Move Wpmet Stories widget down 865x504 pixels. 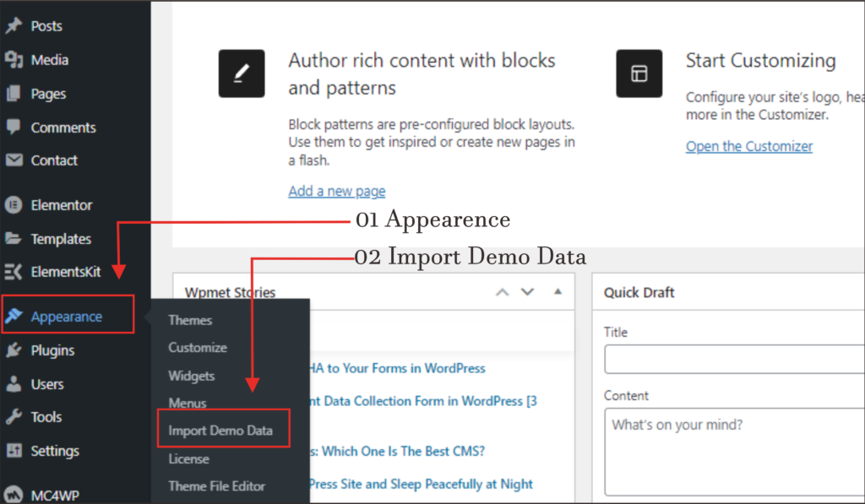pyautogui.click(x=527, y=292)
